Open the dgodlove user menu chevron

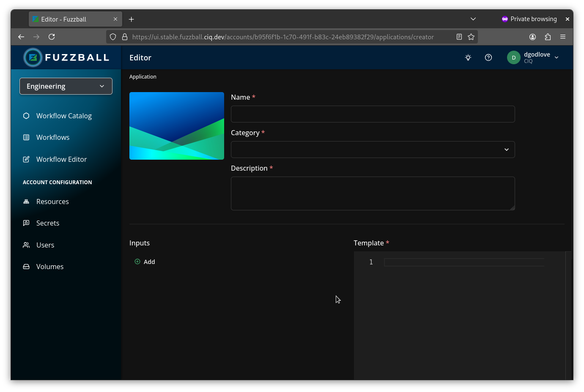click(557, 57)
